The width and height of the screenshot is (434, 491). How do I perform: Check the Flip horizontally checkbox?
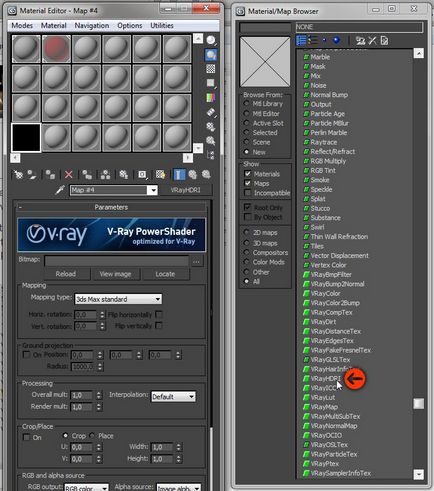click(159, 314)
